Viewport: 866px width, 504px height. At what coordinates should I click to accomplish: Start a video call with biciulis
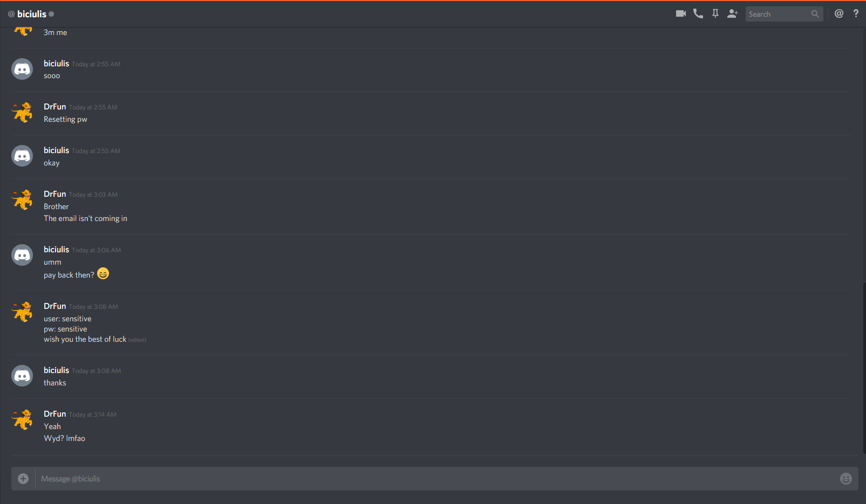point(681,13)
